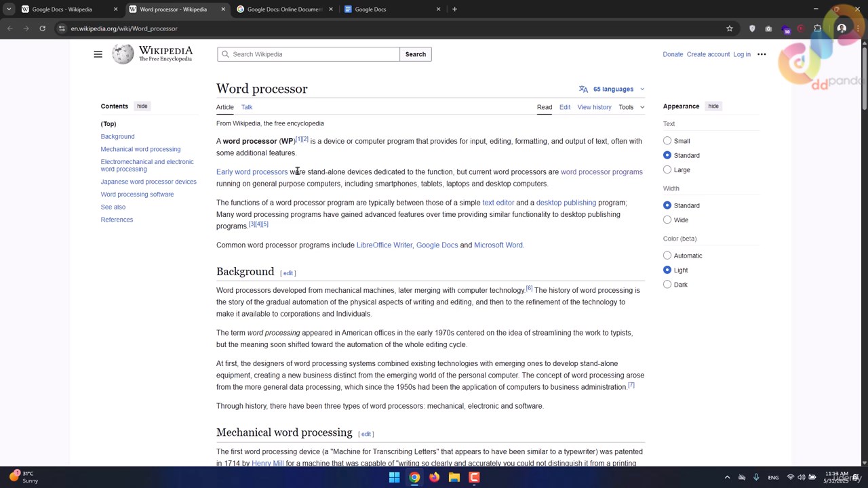The image size is (868, 488).
Task: Select Automatic color mode
Action: [667, 256]
